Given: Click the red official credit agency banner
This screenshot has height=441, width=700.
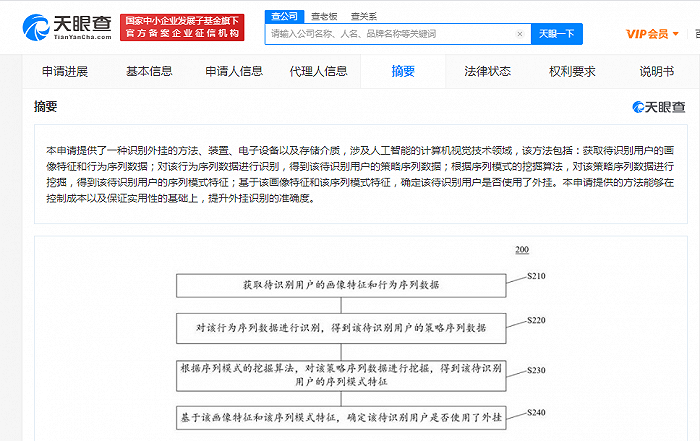Looking at the screenshot, I should [x=182, y=27].
